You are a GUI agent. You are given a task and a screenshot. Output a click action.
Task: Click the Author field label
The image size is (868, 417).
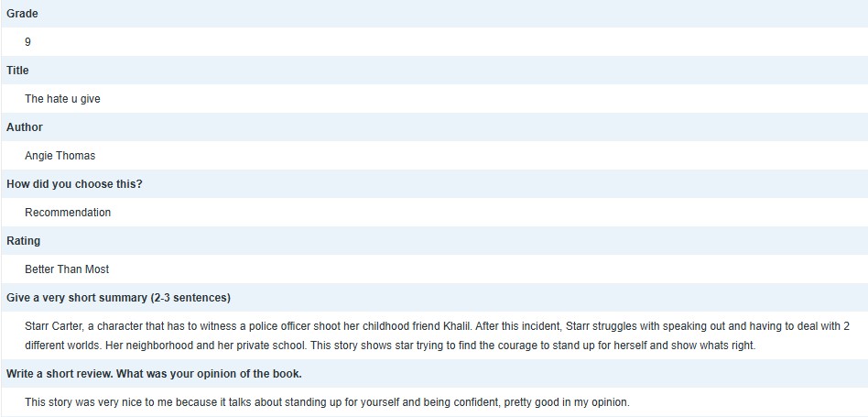tap(25, 127)
